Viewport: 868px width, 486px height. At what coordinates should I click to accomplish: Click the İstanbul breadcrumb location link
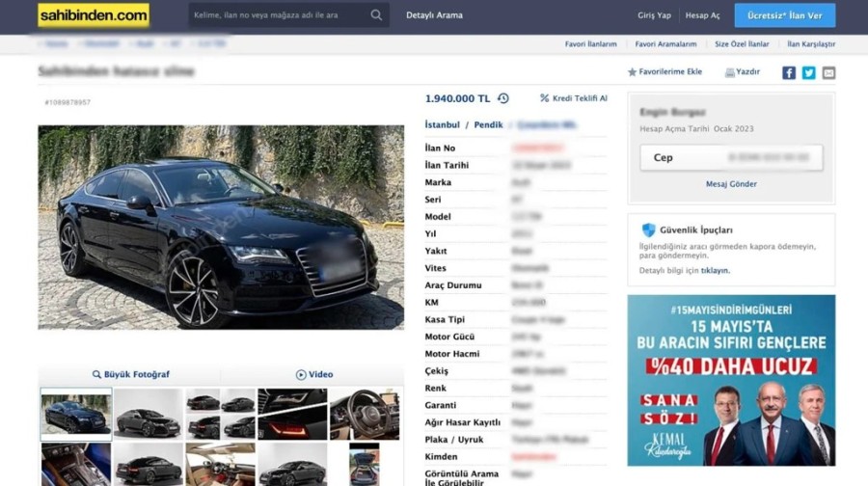(x=443, y=125)
